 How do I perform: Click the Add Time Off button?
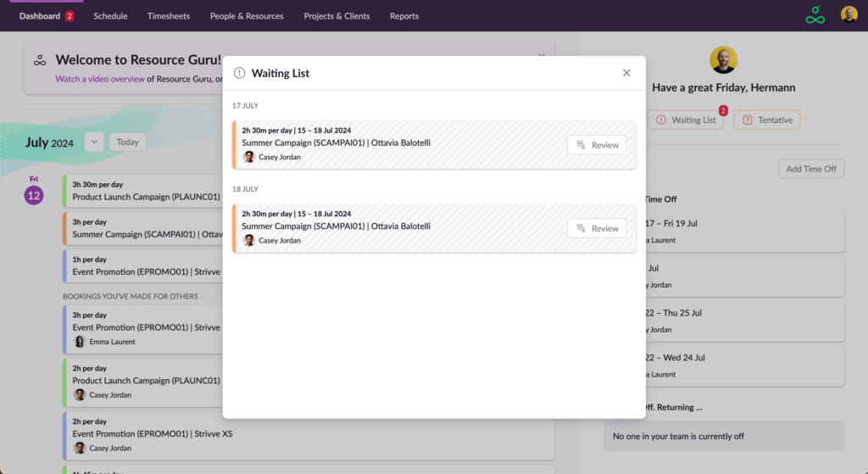(811, 169)
